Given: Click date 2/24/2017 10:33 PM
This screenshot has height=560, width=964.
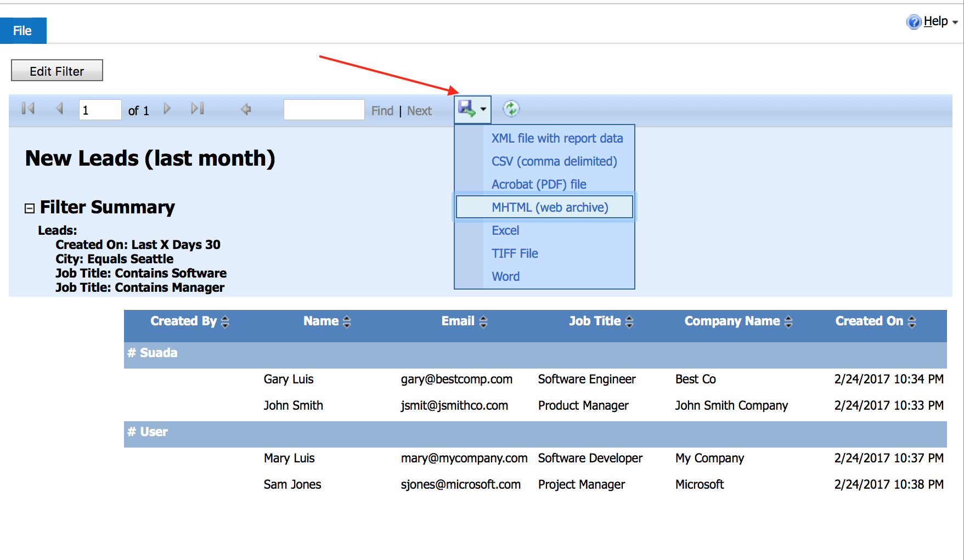Looking at the screenshot, I should point(889,405).
